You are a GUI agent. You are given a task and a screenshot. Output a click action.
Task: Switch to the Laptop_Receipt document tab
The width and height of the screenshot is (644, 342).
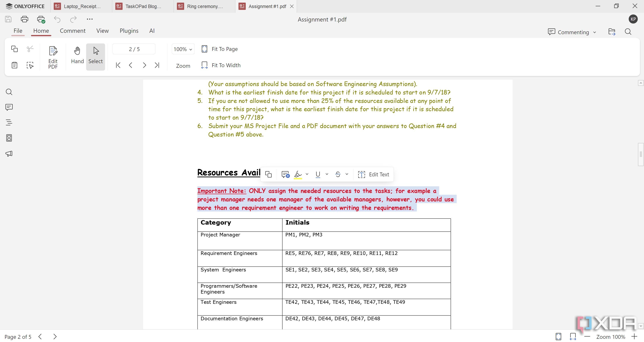click(81, 6)
